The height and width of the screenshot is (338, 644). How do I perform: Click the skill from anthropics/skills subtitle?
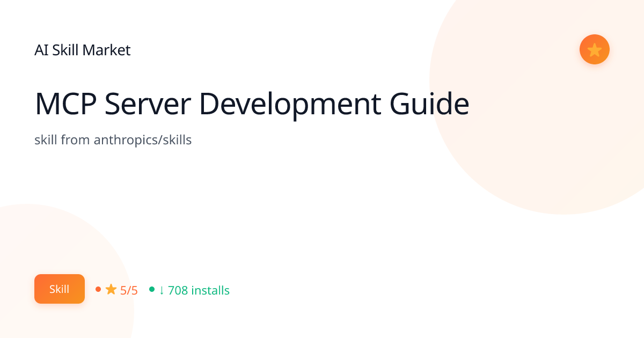pos(113,141)
